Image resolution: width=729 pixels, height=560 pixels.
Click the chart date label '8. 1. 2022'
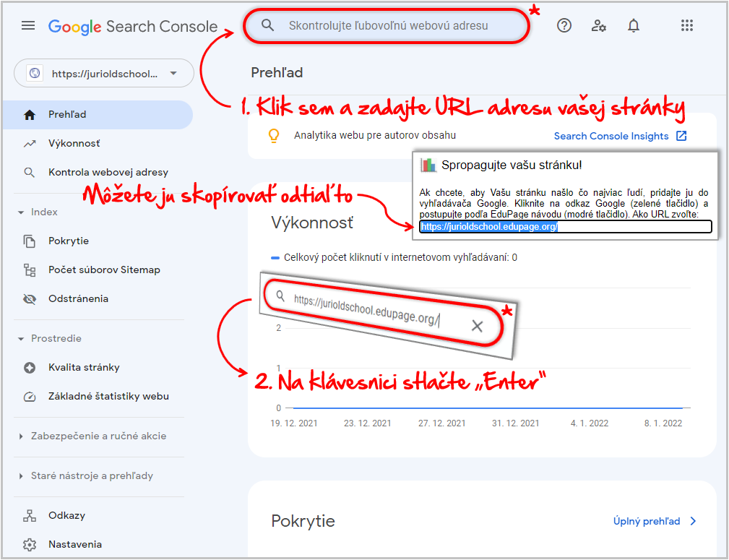663,423
